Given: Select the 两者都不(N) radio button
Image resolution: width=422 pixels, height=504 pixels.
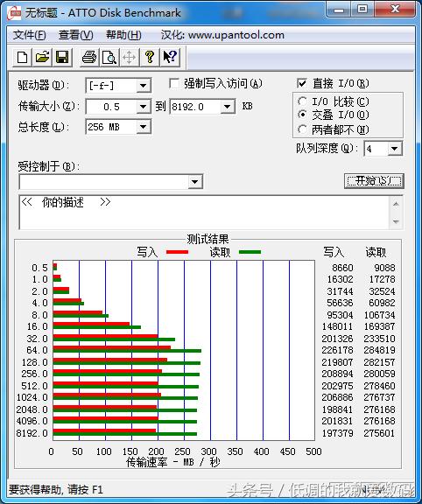Looking at the screenshot, I should 302,129.
